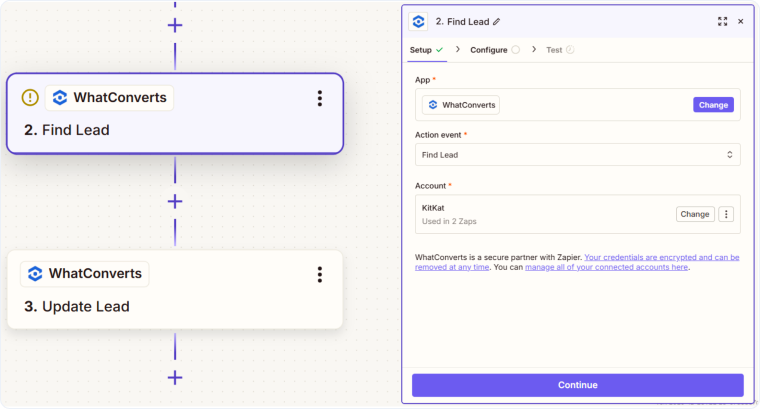The width and height of the screenshot is (760, 409).
Task: Click Change button for KitKat account
Action: [694, 214]
